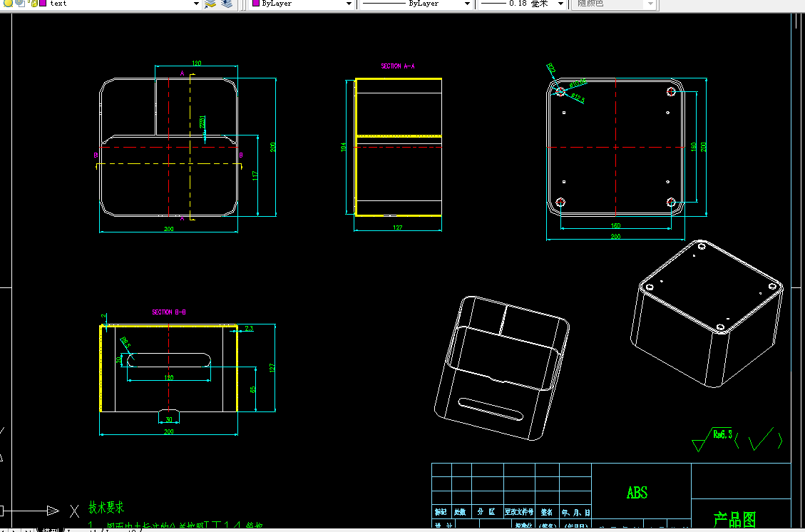Select the open-top isometric box view
This screenshot has height=532, width=805.
(502, 368)
